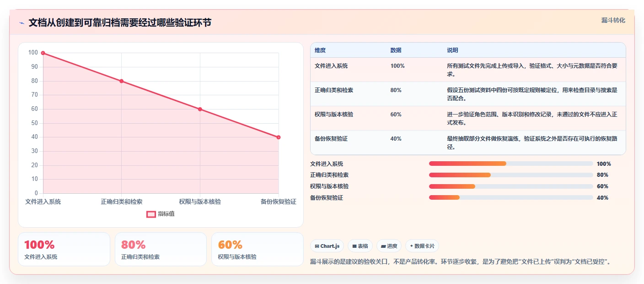This screenshot has height=284, width=644.
Task: Click the description starting 进一步验证角色范围
Action: (532, 118)
